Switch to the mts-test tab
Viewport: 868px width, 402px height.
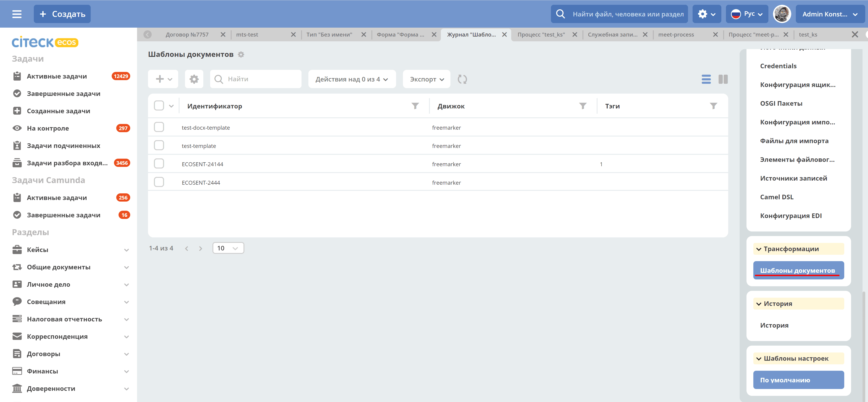pos(247,34)
